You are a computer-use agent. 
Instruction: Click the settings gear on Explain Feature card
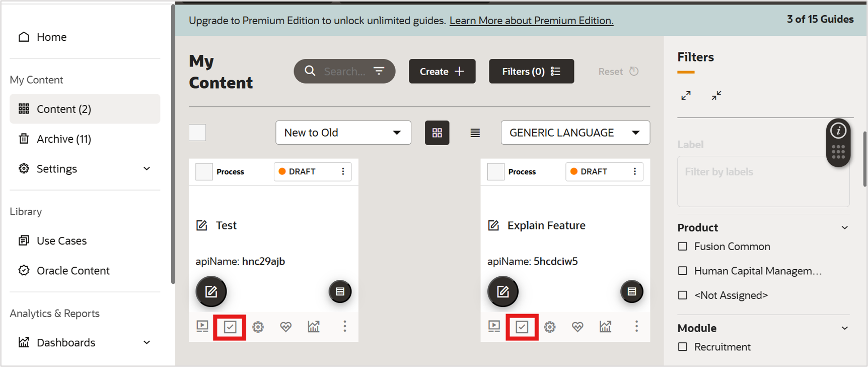tap(550, 327)
